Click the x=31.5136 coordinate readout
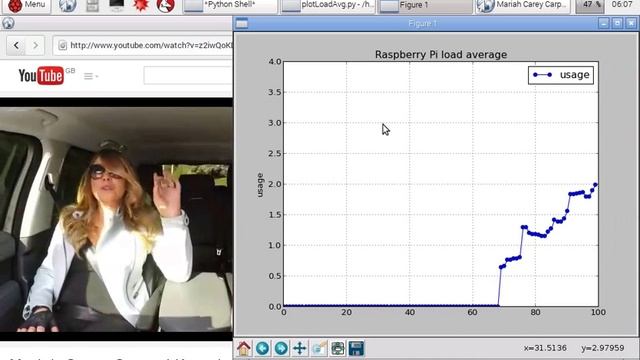 [x=545, y=348]
